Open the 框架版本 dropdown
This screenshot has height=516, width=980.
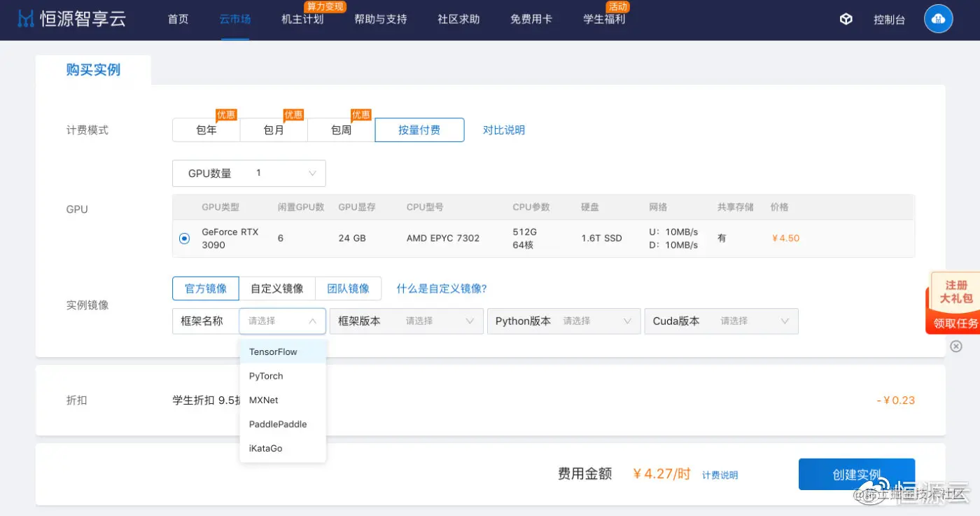tap(406, 321)
